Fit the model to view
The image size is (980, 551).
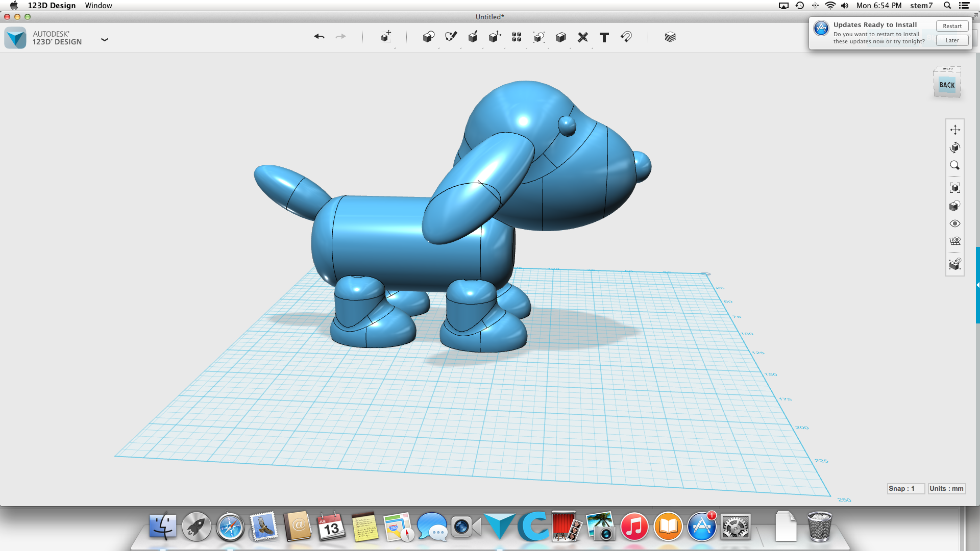955,188
